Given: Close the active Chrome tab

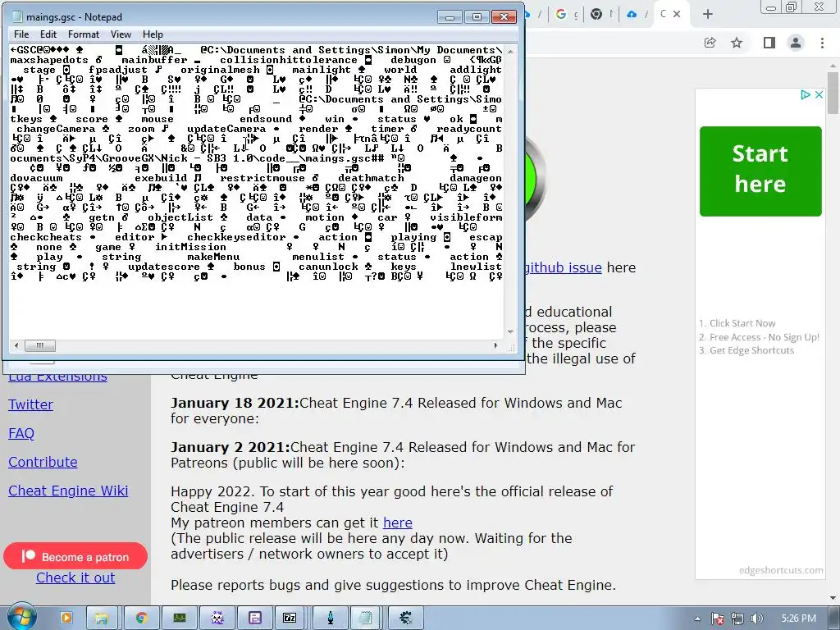Looking at the screenshot, I should (x=677, y=14).
